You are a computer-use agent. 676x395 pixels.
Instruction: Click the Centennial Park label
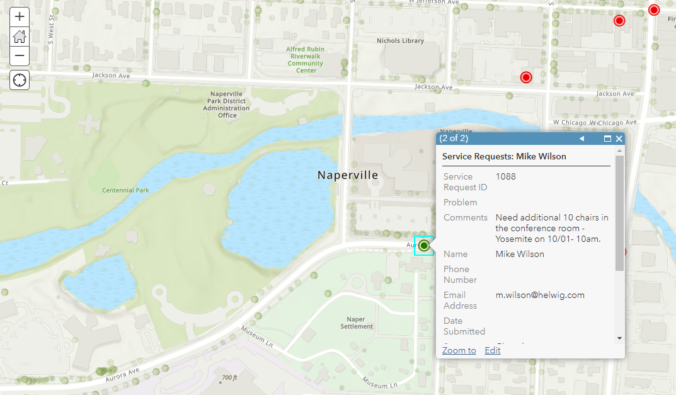tap(125, 190)
